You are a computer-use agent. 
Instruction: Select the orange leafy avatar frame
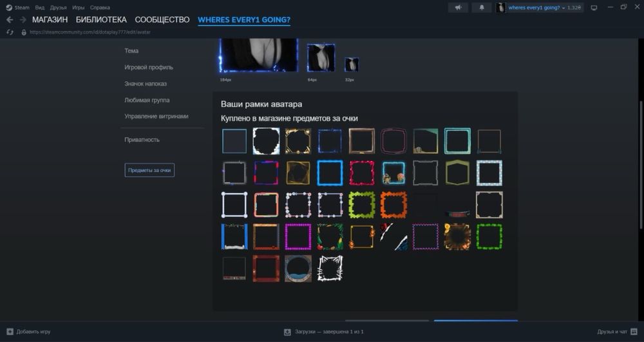pos(393,204)
